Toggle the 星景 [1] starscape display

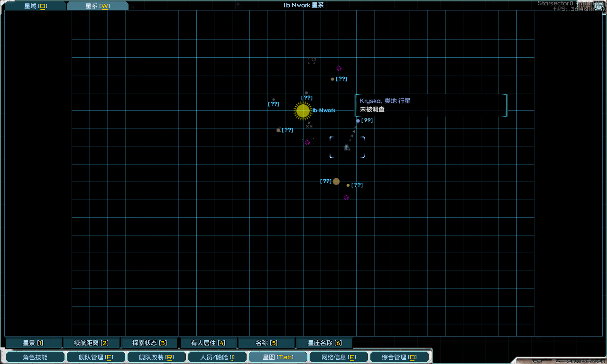pos(33,342)
